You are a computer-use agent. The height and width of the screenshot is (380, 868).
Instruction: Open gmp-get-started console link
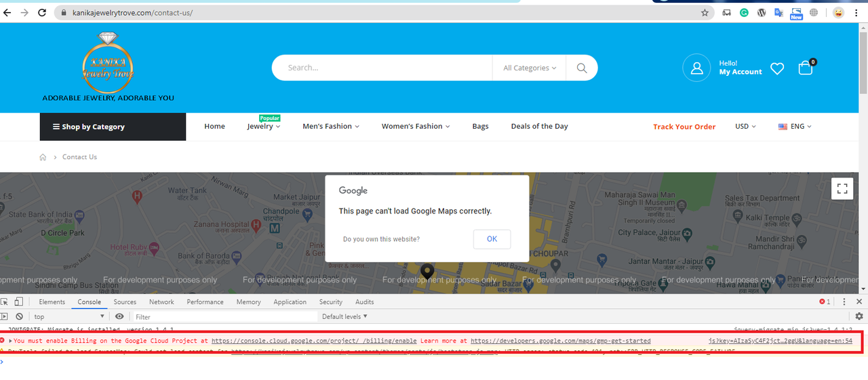[561, 341]
